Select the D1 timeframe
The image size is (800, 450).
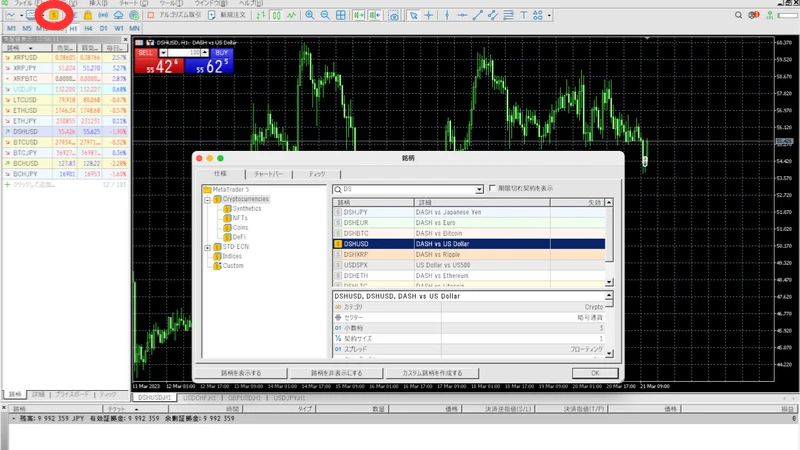pyautogui.click(x=104, y=29)
